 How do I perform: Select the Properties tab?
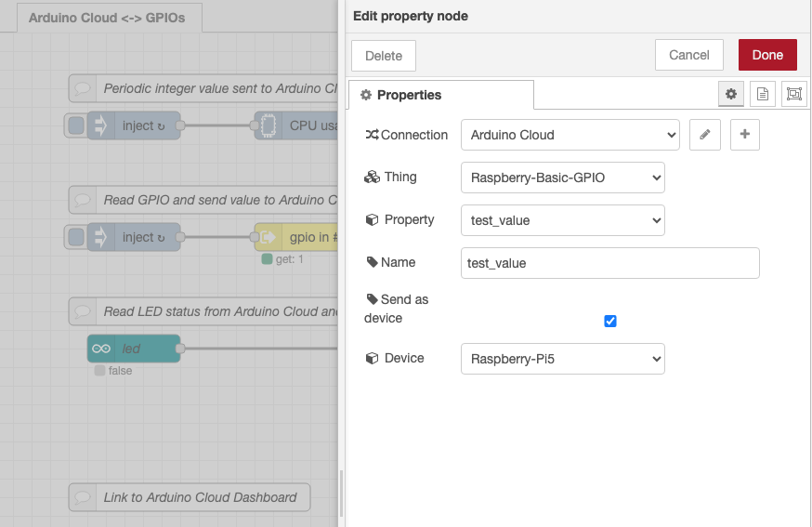click(440, 95)
